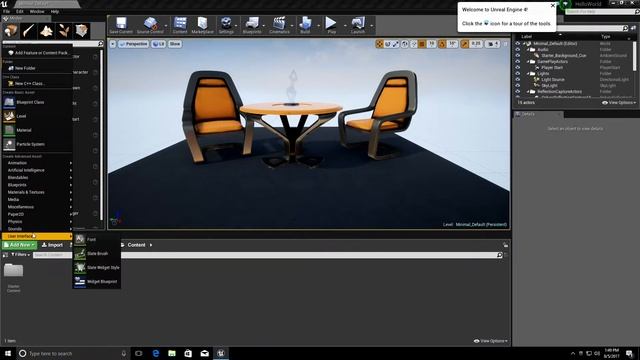Toggle visibility of Player Start

click(x=518, y=67)
